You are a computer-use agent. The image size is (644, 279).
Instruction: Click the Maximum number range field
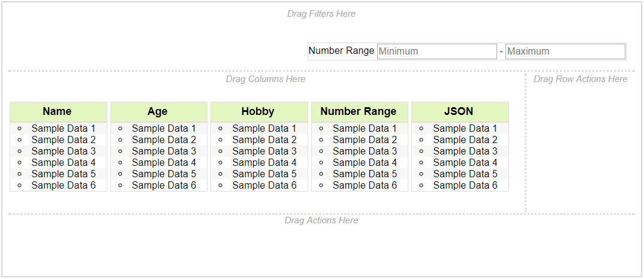pyautogui.click(x=565, y=51)
